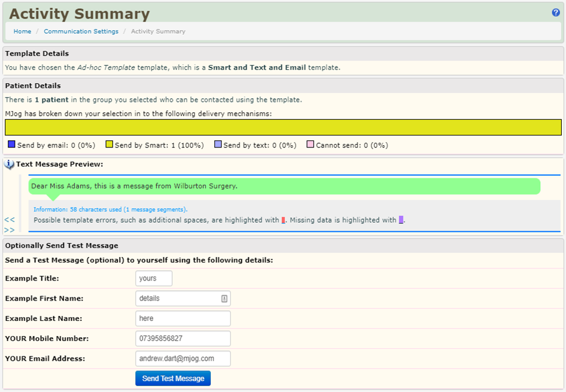
Task: Select the Example Last Name text box
Action: (x=182, y=319)
